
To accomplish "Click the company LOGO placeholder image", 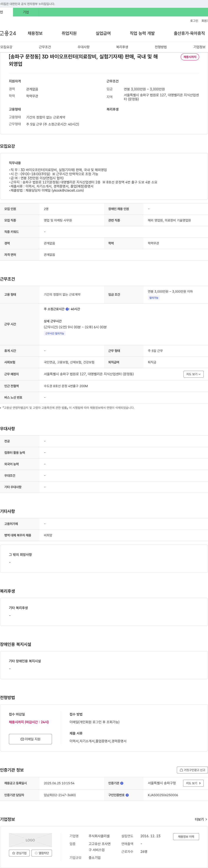I will (30, 840).
